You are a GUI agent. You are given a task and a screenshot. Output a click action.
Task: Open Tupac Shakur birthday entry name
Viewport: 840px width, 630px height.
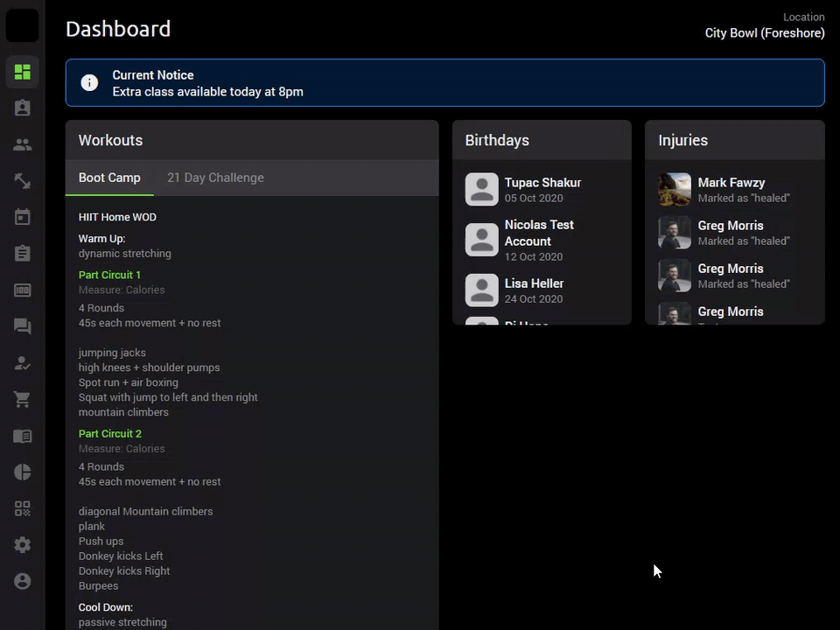pos(542,183)
